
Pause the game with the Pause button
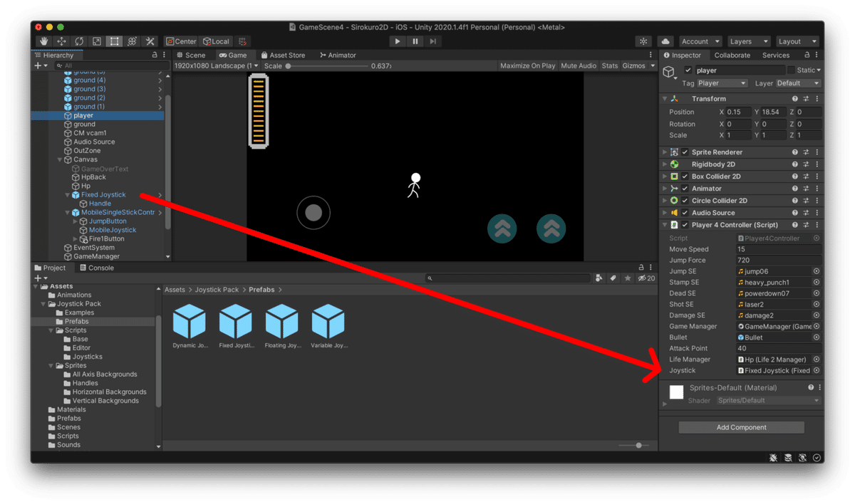pos(415,41)
